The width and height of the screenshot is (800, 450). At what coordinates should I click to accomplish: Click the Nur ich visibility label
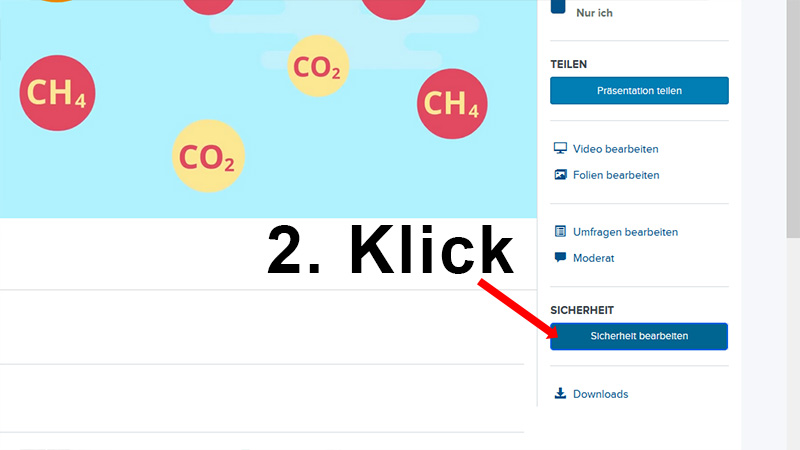pos(594,13)
